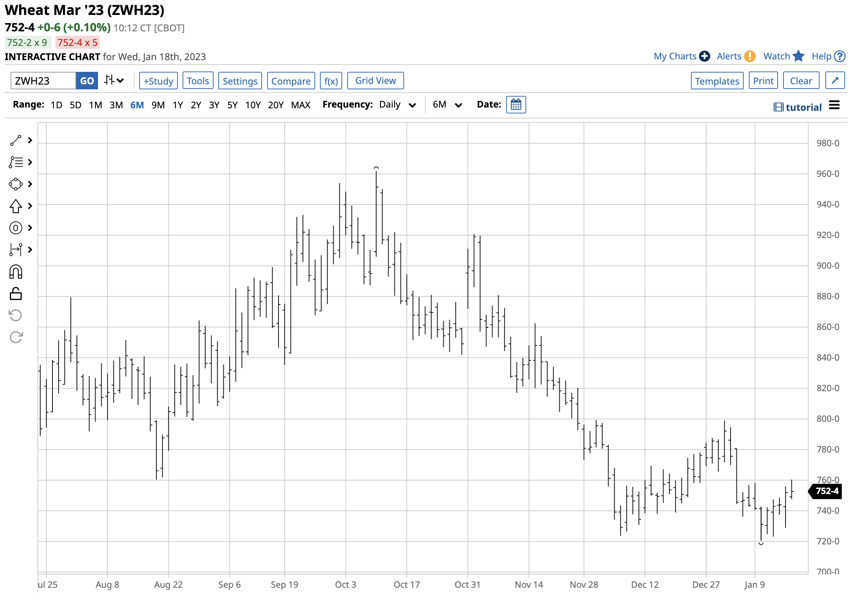Click the magnet snap mode icon
The image size is (868, 614).
coord(16,272)
